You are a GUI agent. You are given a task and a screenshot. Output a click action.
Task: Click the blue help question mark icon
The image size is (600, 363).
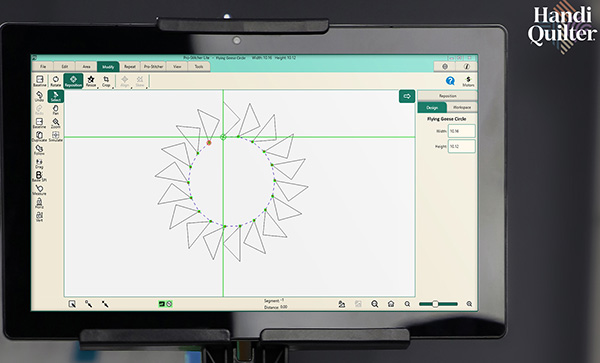[450, 81]
